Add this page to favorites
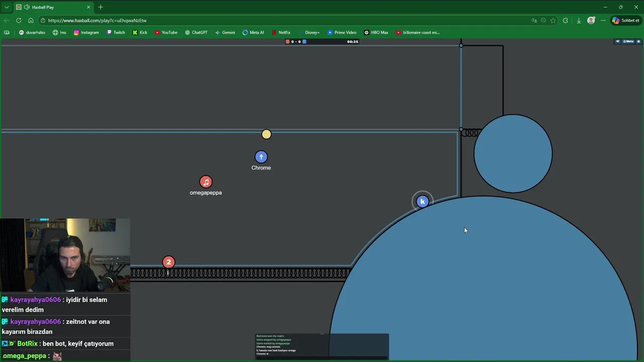Viewport: 644px width, 362px height. click(x=553, y=21)
